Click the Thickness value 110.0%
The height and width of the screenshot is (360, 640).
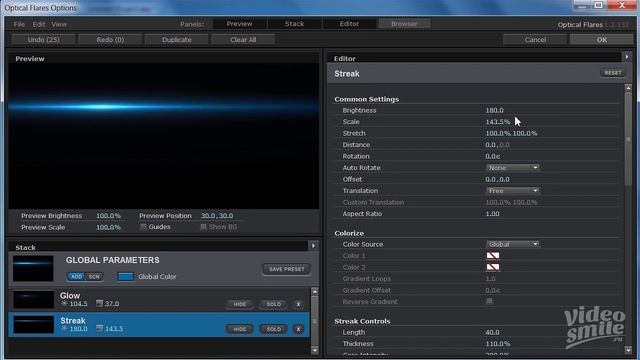tap(498, 344)
